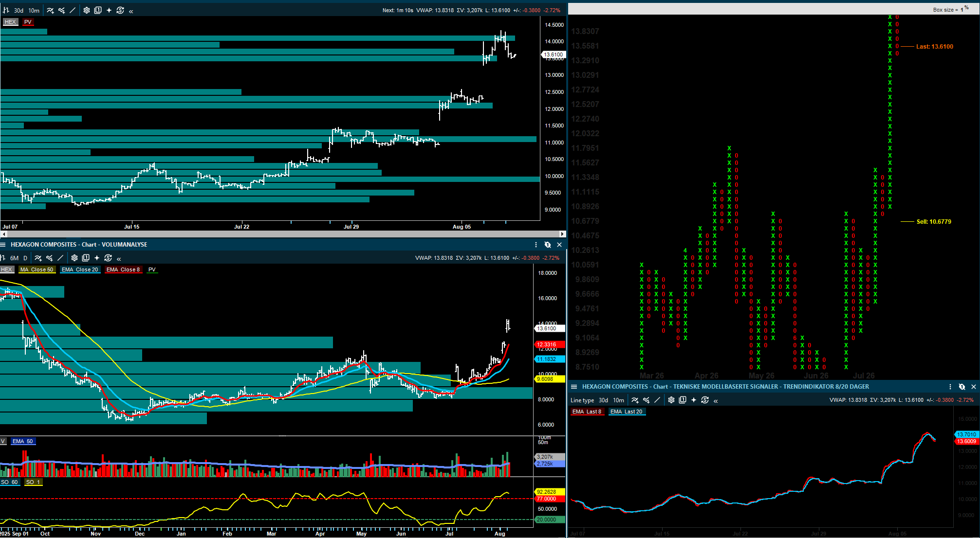The image size is (980, 538).
Task: Add indicator in VOLUMANALYSE toolbar
Action: (38, 258)
